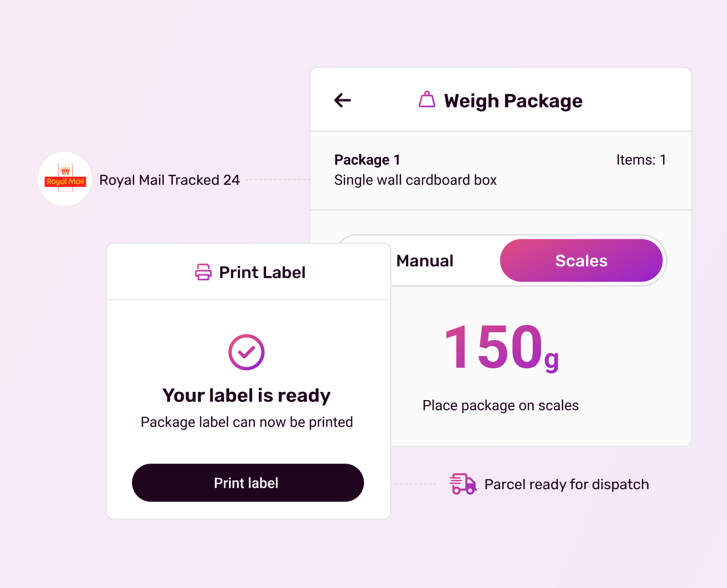Click the Print Label panel heading
The image size is (727, 588).
(x=262, y=272)
